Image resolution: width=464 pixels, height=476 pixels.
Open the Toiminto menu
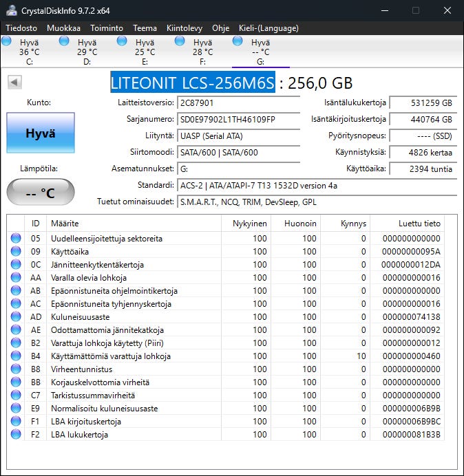point(107,28)
